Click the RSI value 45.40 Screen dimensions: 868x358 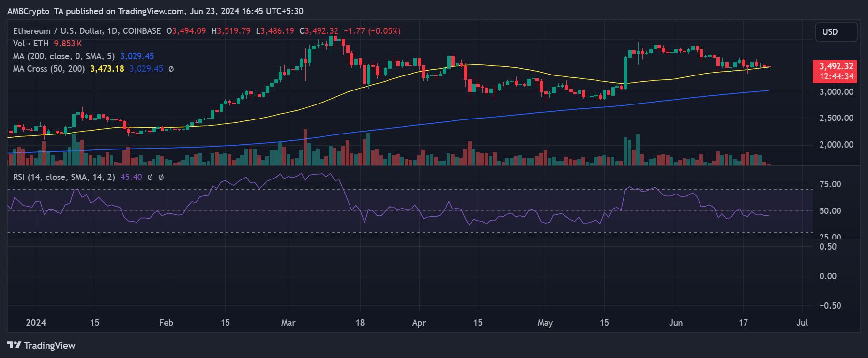point(131,177)
